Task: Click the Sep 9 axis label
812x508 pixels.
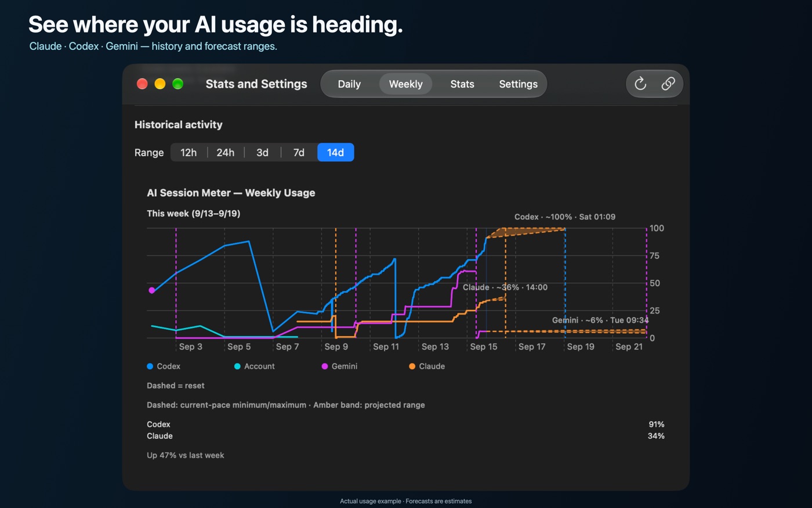Action: (336, 347)
